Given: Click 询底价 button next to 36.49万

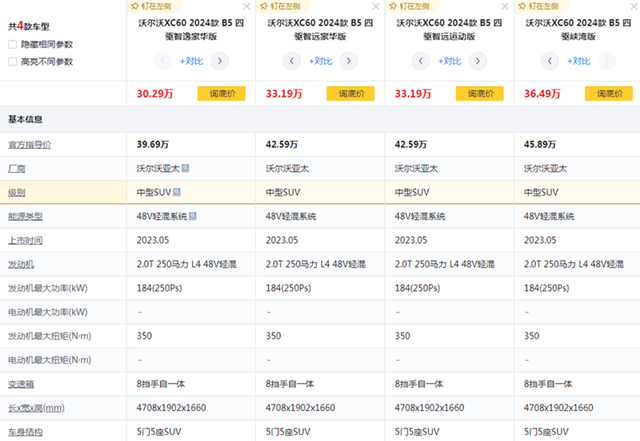Looking at the screenshot, I should tap(609, 94).
